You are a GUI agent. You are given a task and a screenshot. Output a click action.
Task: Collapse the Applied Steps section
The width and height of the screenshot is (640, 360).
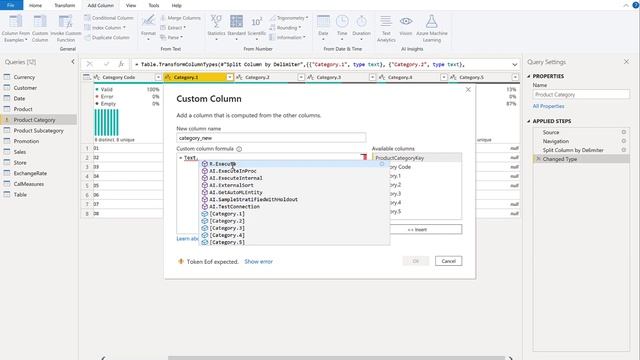click(x=529, y=121)
